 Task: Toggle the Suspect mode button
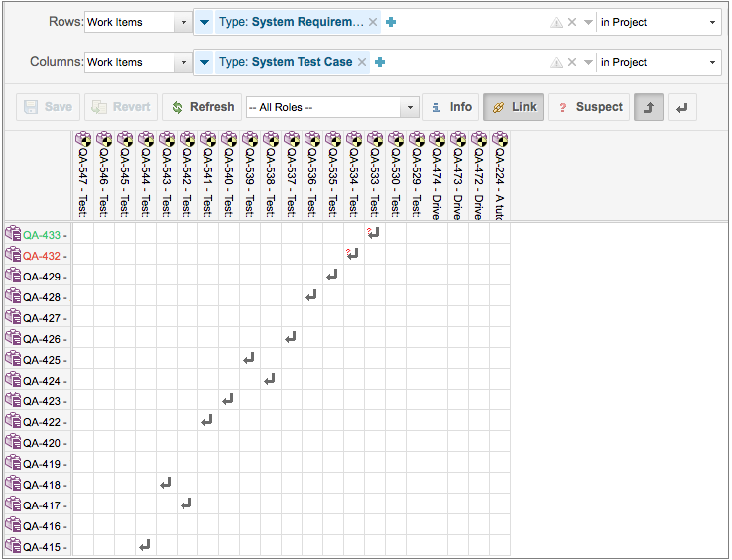pyautogui.click(x=588, y=107)
